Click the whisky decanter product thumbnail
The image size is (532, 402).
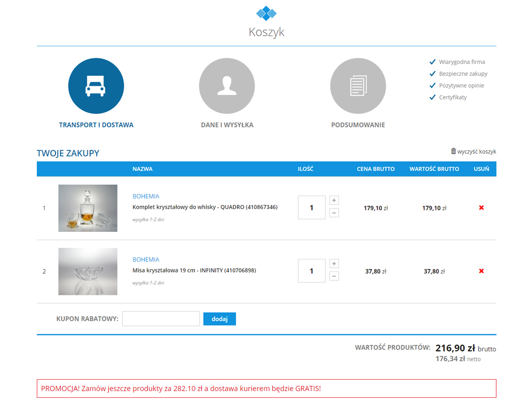click(88, 208)
